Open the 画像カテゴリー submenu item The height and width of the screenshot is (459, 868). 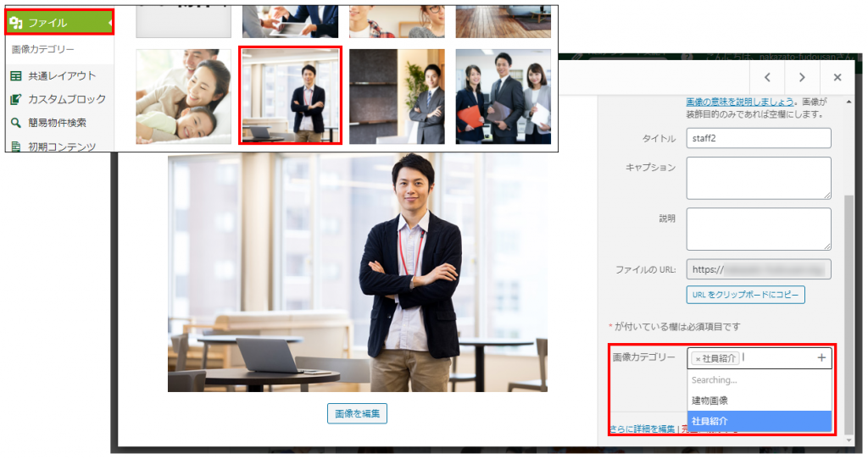(x=43, y=50)
